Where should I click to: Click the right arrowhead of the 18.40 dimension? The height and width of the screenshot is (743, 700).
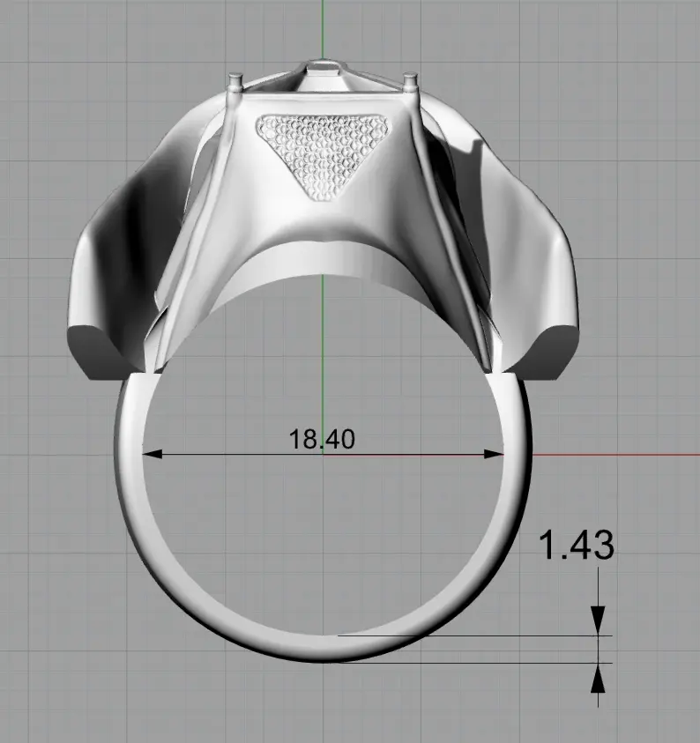(x=495, y=455)
